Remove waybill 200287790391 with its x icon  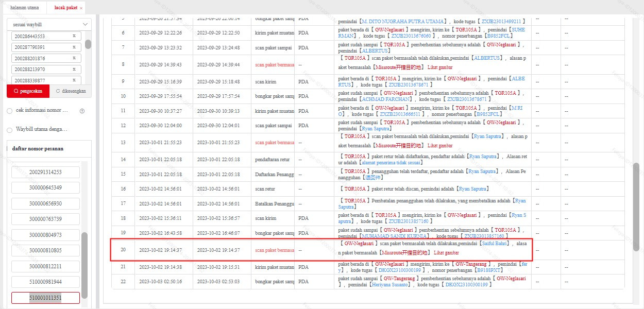click(x=74, y=47)
